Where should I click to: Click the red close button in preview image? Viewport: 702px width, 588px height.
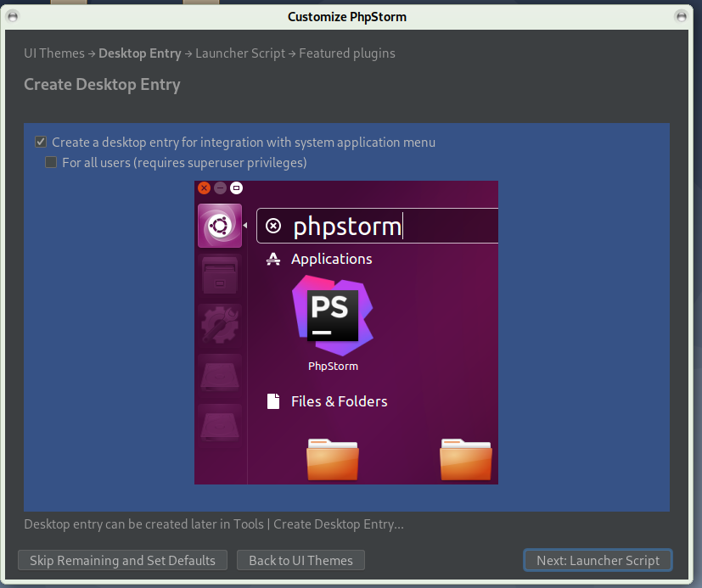[204, 188]
